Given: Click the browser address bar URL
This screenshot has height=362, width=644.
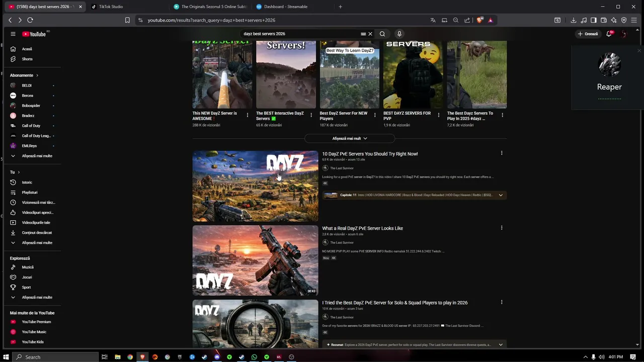Looking at the screenshot, I should click(211, 20).
